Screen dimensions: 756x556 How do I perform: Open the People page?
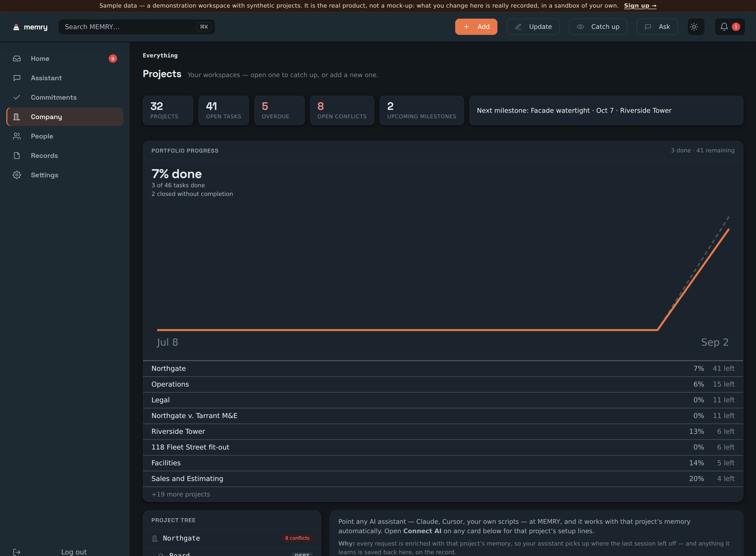(x=65, y=136)
